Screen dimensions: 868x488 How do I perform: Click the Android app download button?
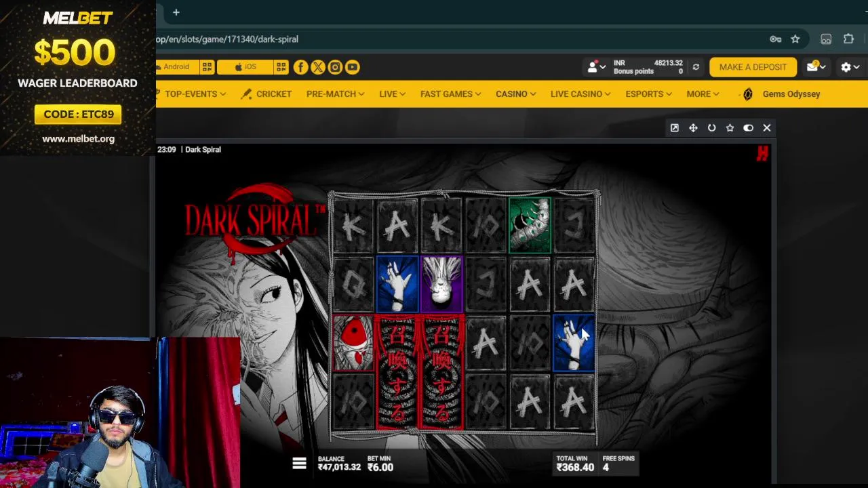click(176, 67)
